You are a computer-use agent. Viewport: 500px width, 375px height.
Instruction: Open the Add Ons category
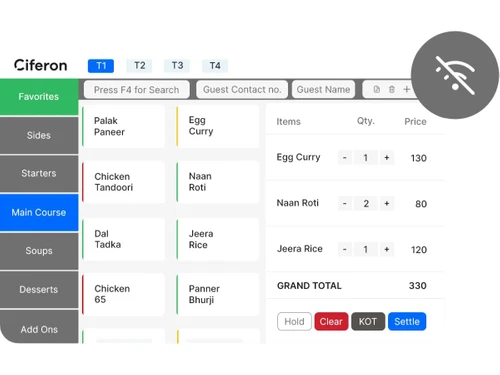point(39,328)
